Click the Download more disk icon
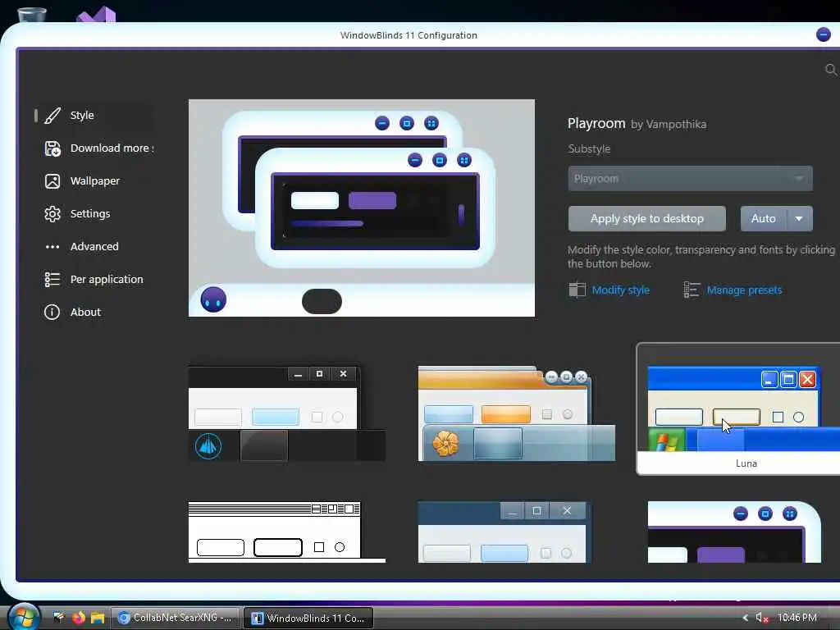Screen dimensions: 840x630 click(x=52, y=148)
